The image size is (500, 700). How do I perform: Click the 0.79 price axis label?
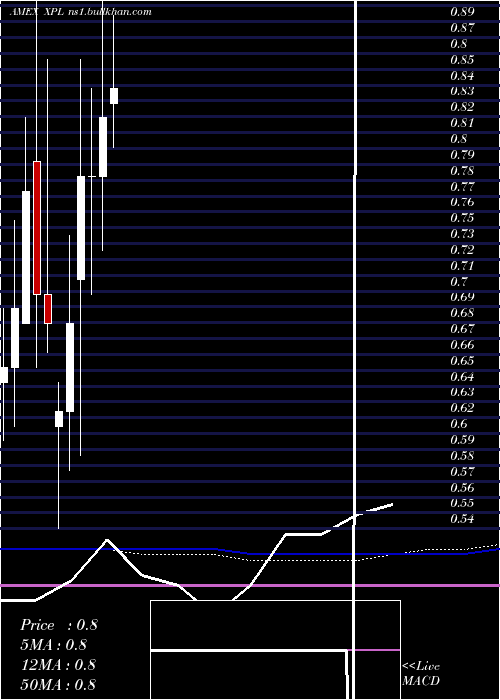pyautogui.click(x=462, y=154)
